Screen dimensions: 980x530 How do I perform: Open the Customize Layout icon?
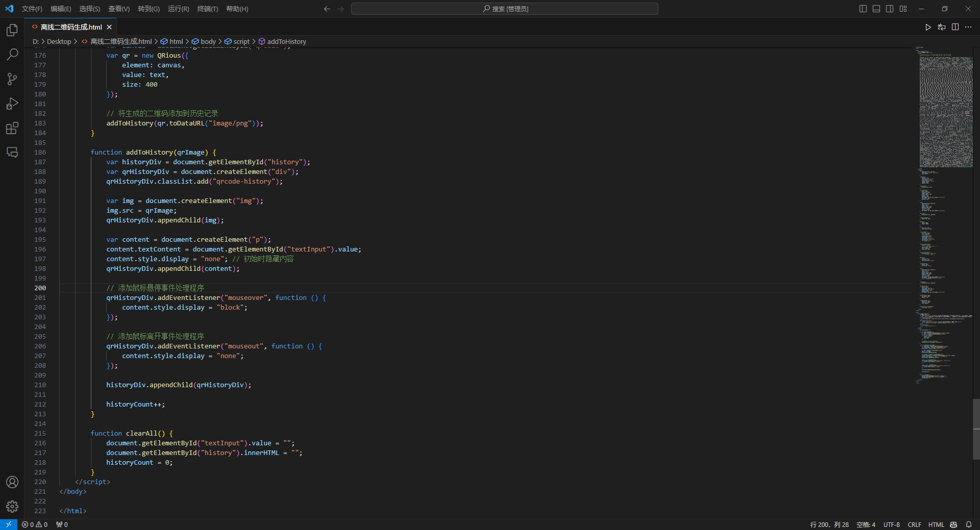pyautogui.click(x=903, y=9)
